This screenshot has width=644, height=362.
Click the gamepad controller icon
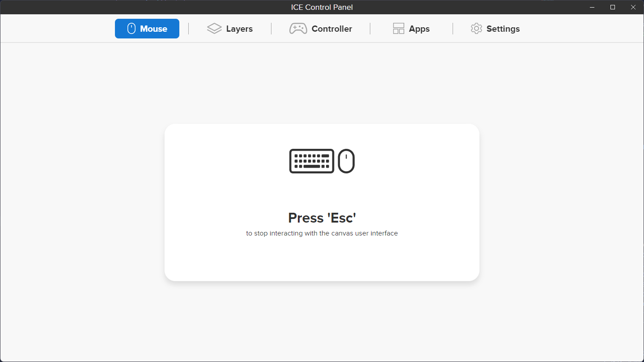pyautogui.click(x=298, y=29)
